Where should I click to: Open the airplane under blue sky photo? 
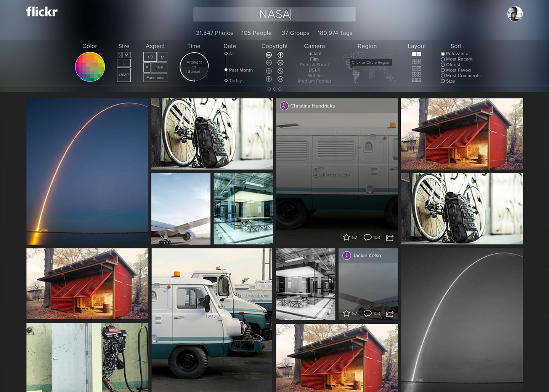[181, 209]
